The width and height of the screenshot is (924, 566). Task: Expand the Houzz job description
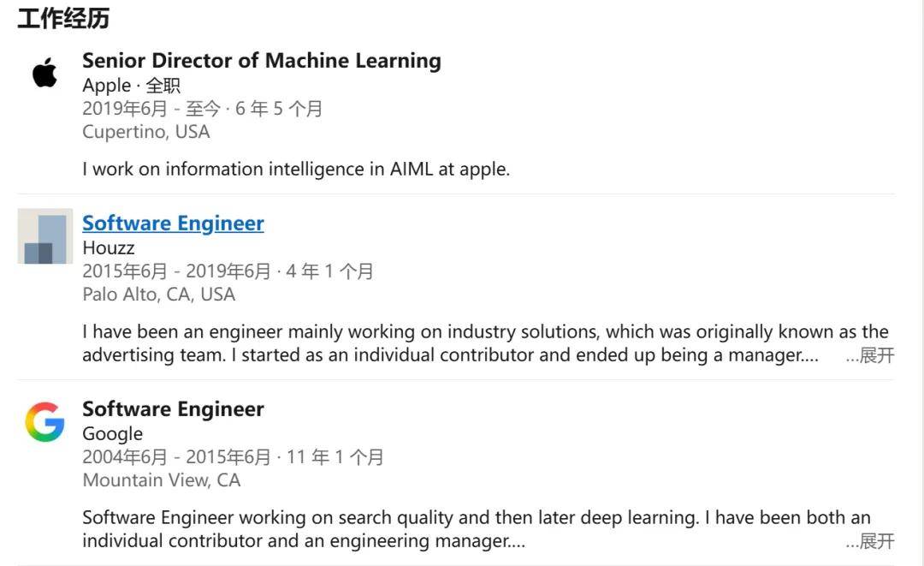pos(869,355)
